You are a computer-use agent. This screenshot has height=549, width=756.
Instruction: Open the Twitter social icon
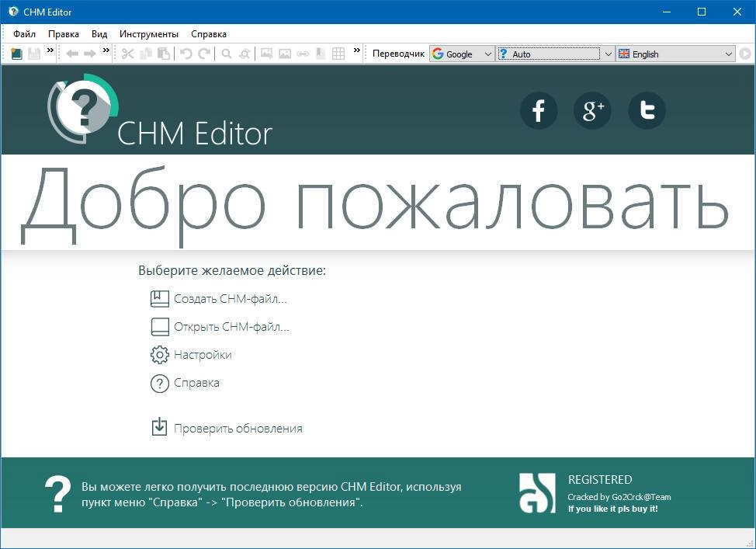click(x=647, y=110)
